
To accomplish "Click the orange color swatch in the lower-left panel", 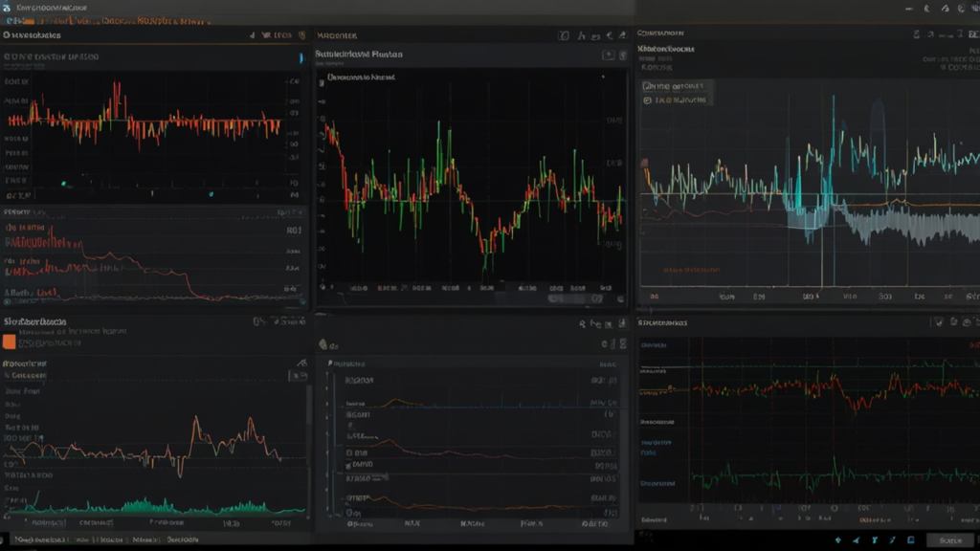I will click(9, 342).
